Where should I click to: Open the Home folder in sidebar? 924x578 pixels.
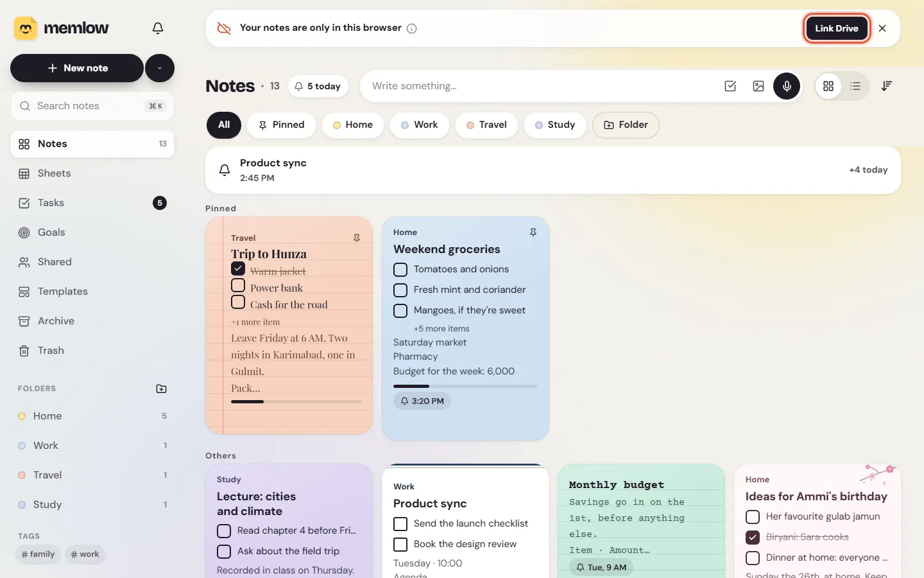(92, 416)
